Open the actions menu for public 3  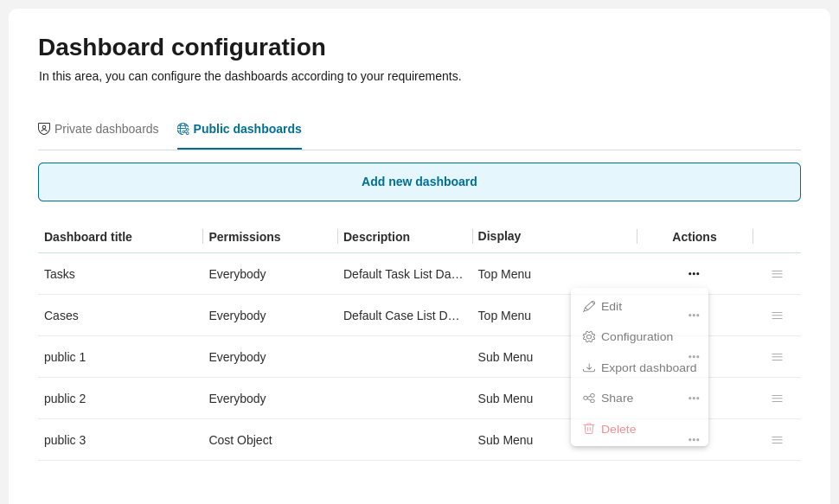pos(694,439)
